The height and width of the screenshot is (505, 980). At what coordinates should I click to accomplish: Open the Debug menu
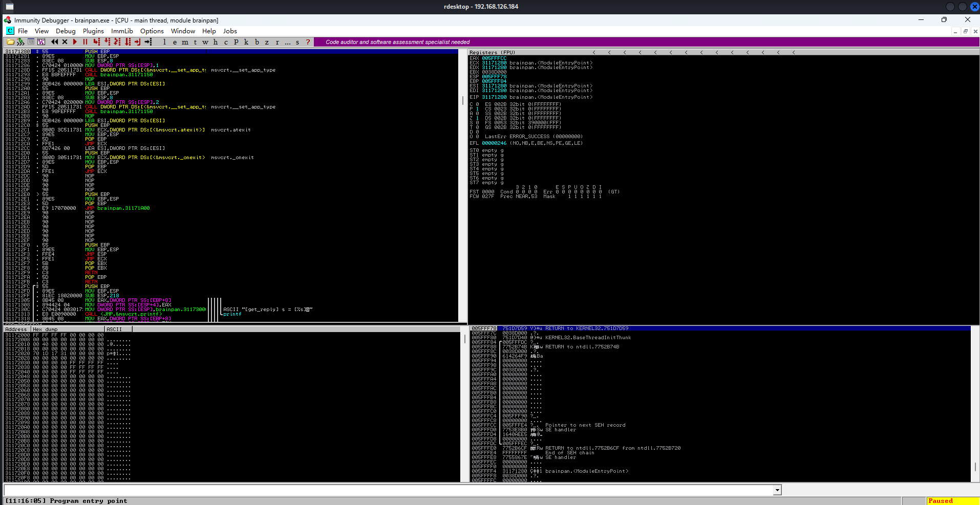pos(66,31)
